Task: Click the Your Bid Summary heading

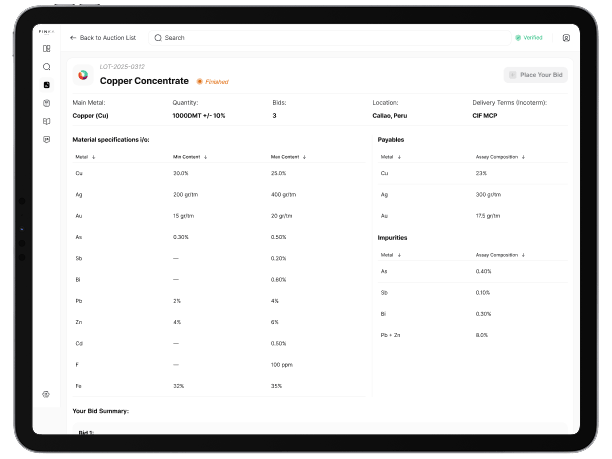Action: (x=101, y=411)
